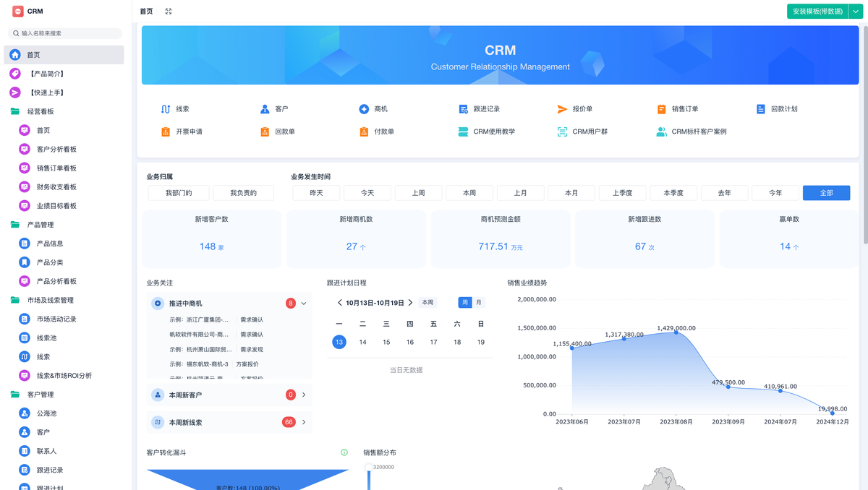Select date 16 in the calendar

click(x=410, y=342)
